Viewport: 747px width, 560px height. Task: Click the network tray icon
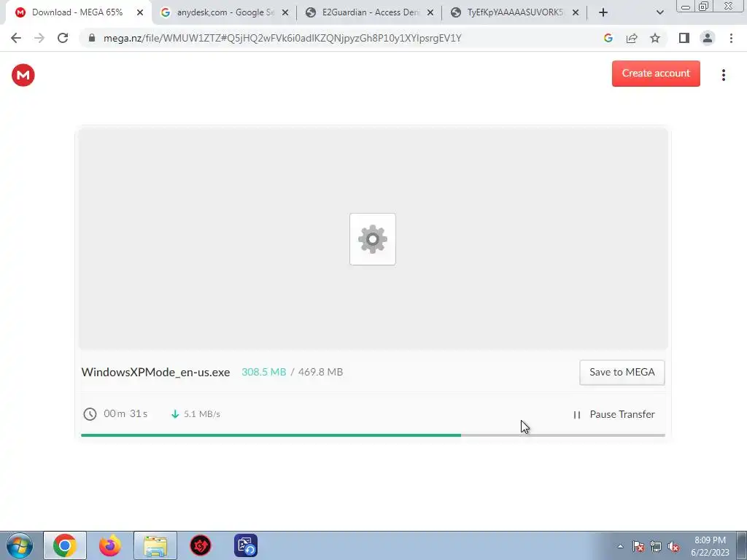tap(656, 546)
